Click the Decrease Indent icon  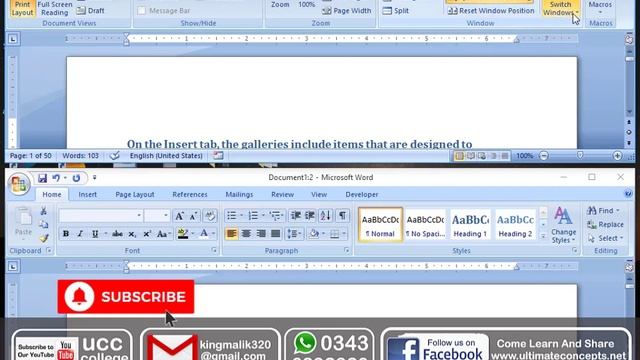pyautogui.click(x=296, y=216)
